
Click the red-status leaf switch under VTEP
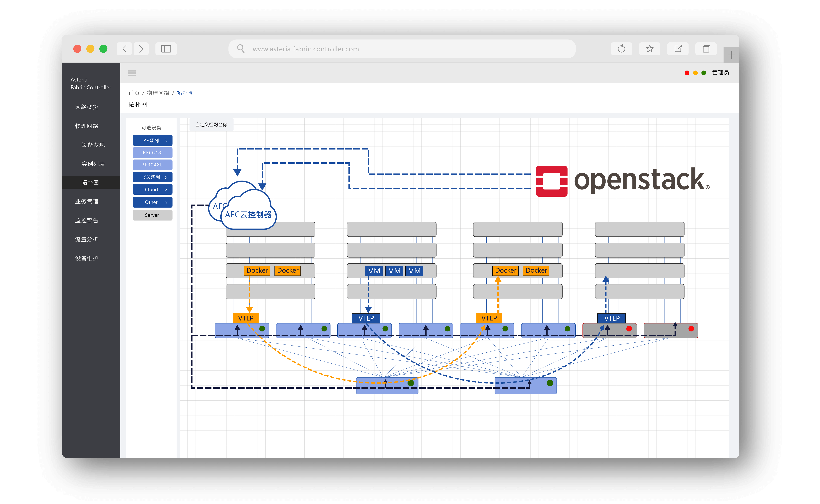pos(610,331)
